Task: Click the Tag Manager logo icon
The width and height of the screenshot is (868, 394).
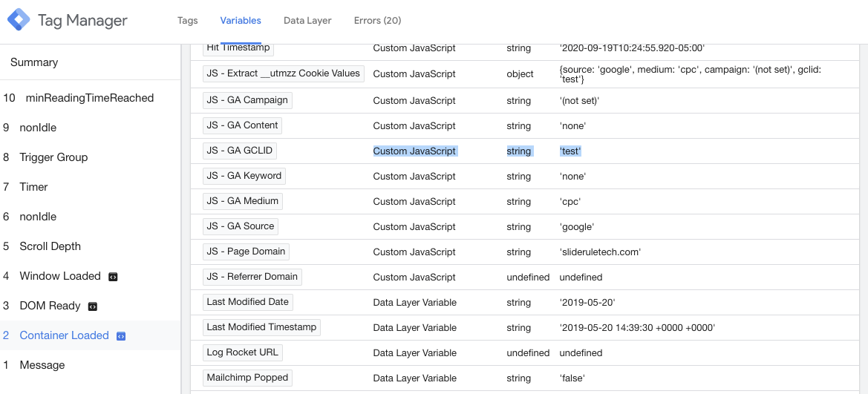Action: click(19, 20)
